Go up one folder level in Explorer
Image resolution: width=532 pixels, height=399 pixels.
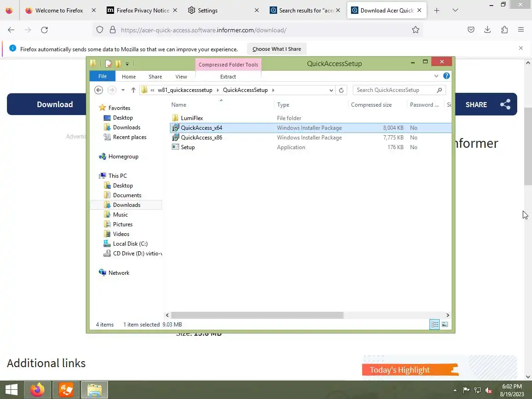pos(133,90)
